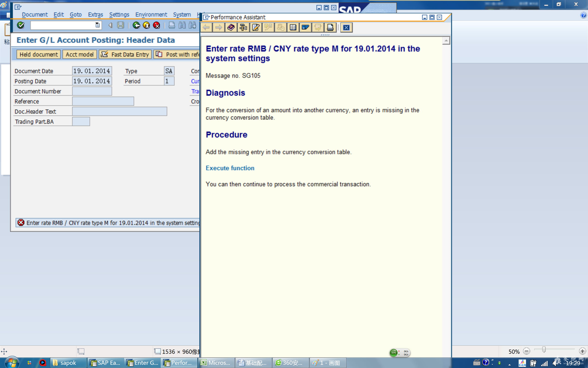Switch to the 360 browser taskbar item
588x368 pixels.
290,363
